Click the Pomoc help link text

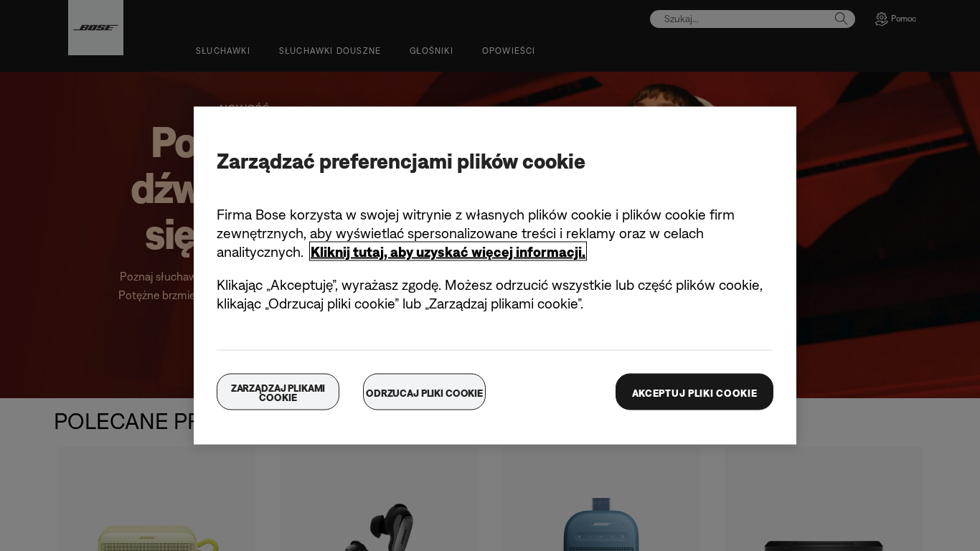[903, 19]
